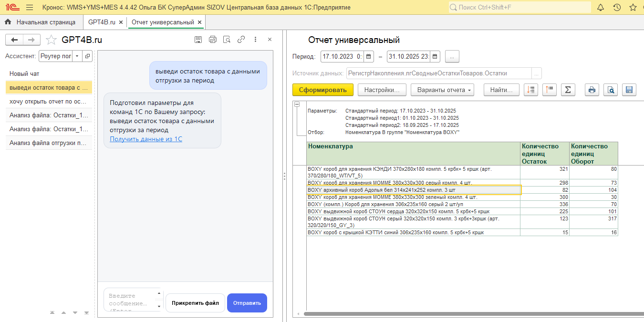644x322 pixels.
Task: Click the print icon in report toolbar
Action: (592, 90)
